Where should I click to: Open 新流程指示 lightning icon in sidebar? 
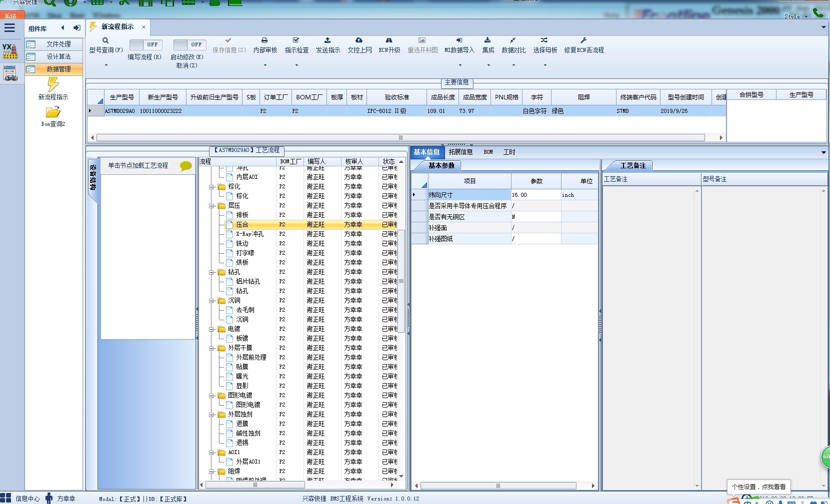point(53,84)
